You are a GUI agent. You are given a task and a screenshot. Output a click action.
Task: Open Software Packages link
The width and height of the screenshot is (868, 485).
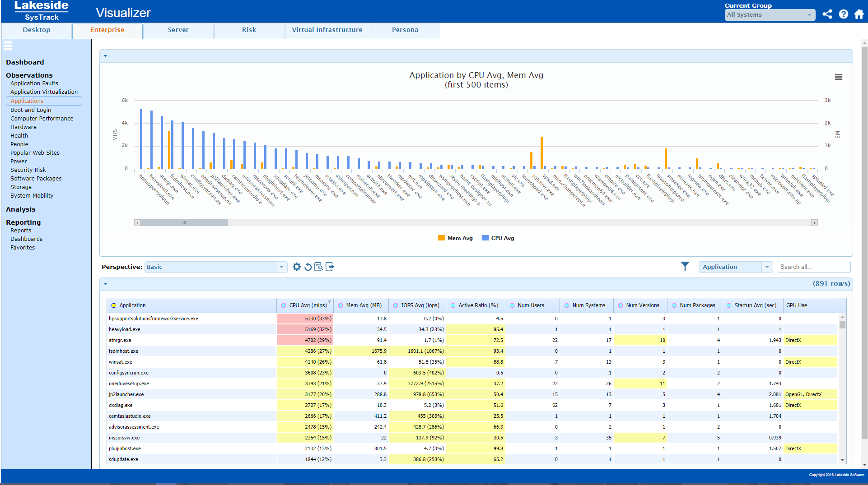point(36,179)
